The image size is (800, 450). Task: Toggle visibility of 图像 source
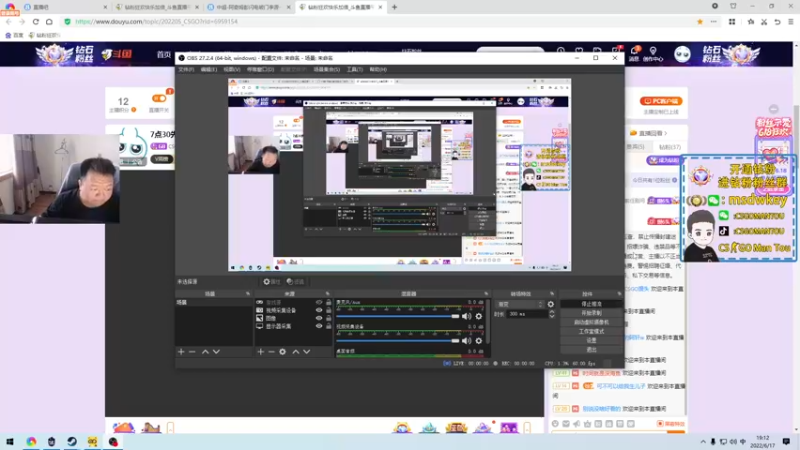point(319,318)
